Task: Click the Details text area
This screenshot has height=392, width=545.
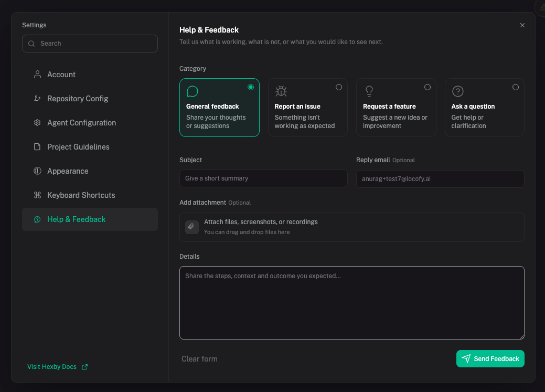Action: (x=352, y=303)
